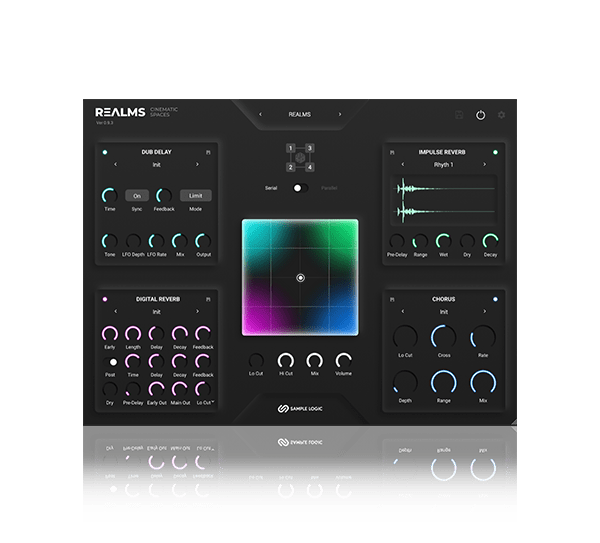
Task: Click the master Mix knob
Action: tap(315, 361)
